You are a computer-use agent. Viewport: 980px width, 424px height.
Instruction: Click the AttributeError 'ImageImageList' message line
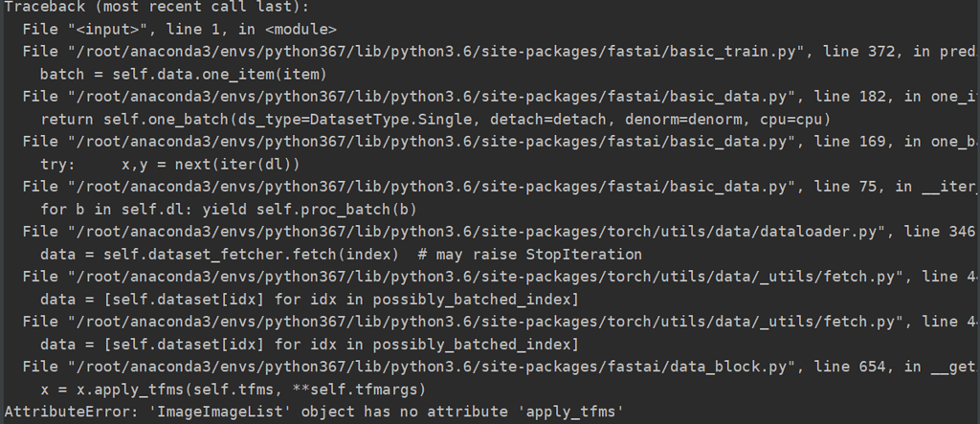[315, 413]
